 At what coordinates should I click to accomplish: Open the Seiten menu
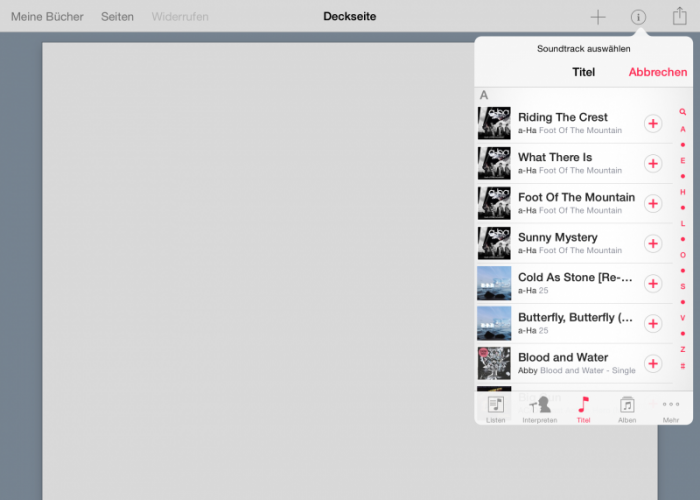tap(117, 17)
